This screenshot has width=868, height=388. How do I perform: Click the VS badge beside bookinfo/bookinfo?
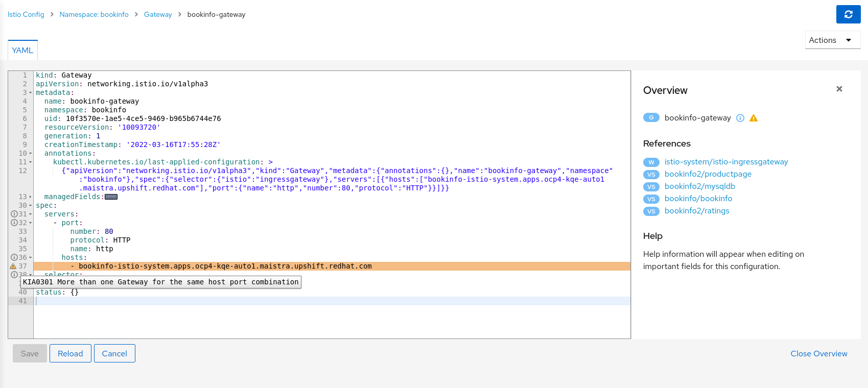[x=651, y=199]
